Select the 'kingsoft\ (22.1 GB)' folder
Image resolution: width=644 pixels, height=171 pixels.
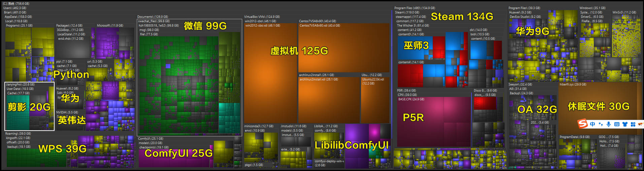18,138
